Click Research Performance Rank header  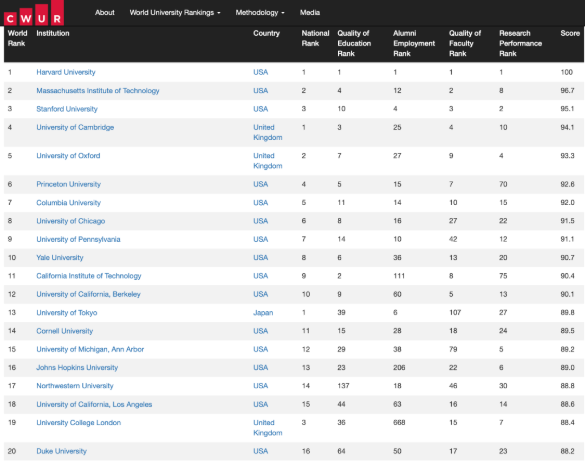point(520,43)
